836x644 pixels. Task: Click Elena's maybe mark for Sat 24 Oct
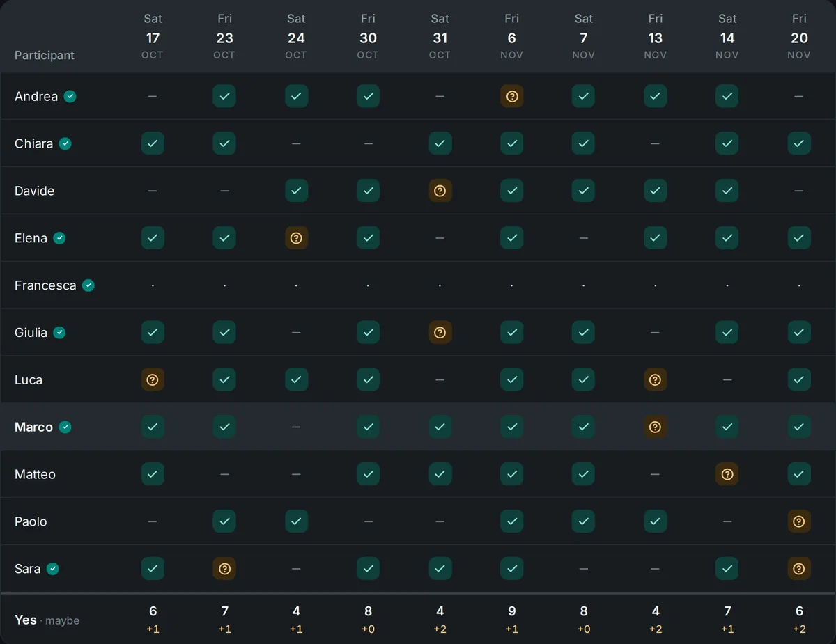[x=297, y=238]
